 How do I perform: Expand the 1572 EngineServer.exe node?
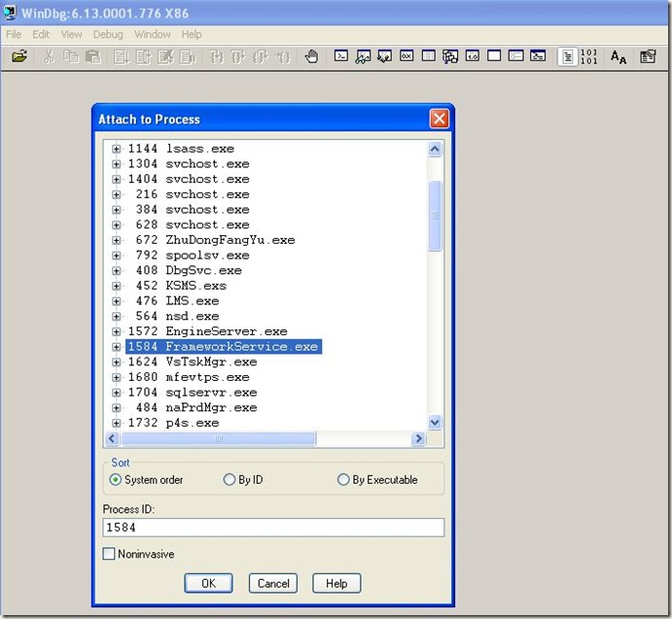click(x=116, y=331)
